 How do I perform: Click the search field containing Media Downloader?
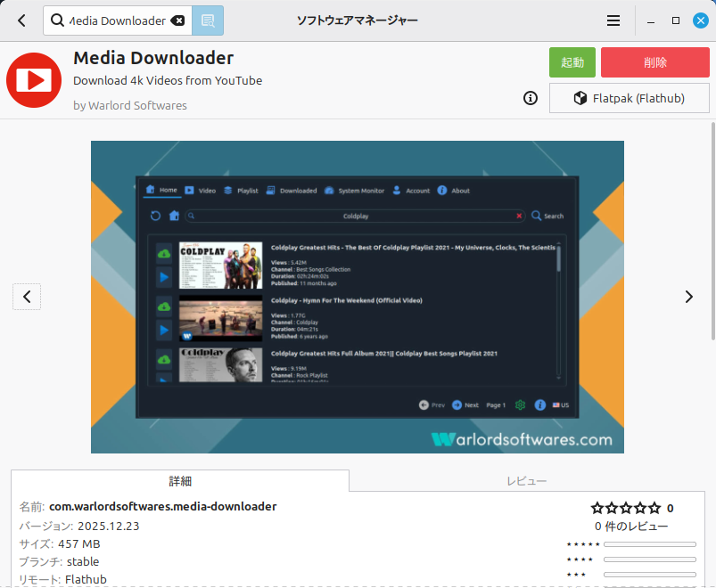click(111, 20)
